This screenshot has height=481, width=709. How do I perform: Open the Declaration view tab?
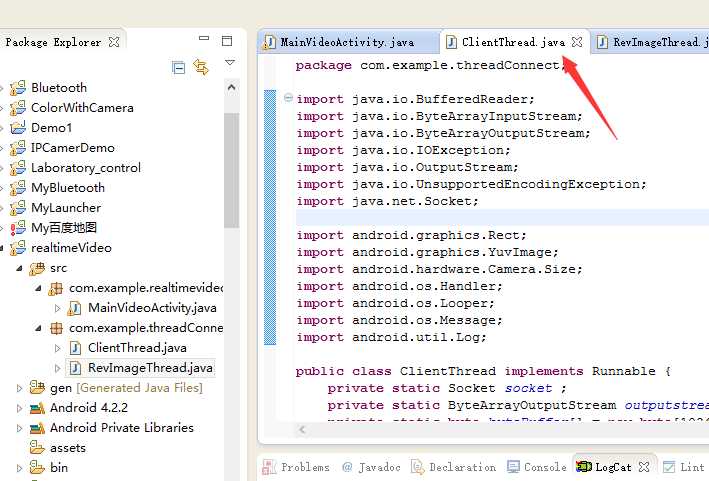coord(454,467)
